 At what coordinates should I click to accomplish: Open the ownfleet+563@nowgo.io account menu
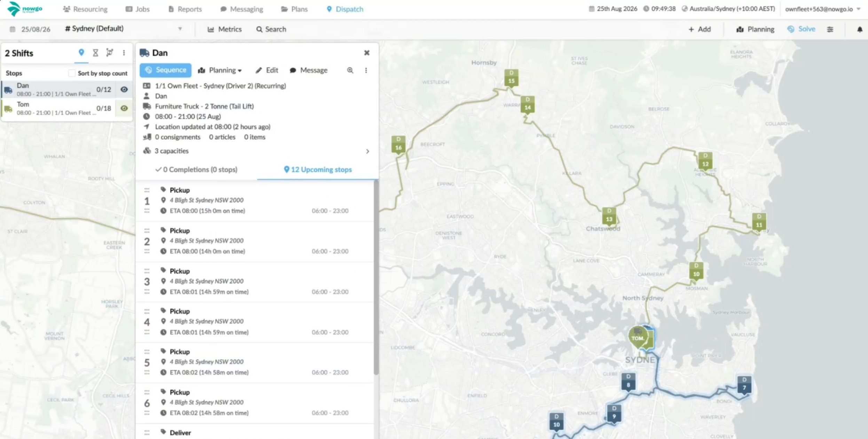point(823,9)
